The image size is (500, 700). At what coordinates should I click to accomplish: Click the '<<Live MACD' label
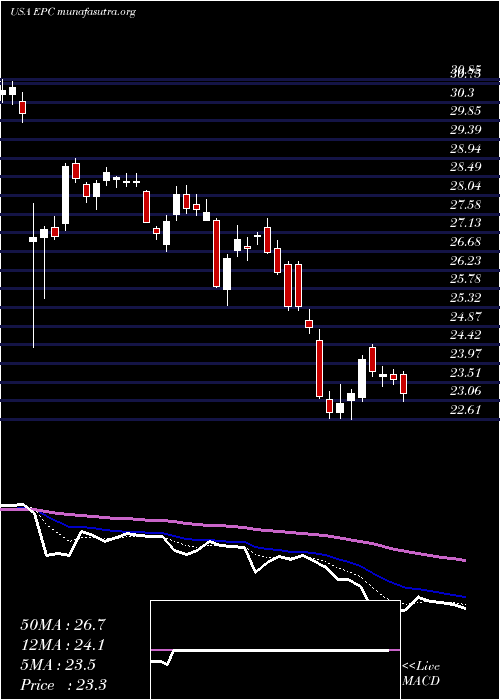(421, 674)
